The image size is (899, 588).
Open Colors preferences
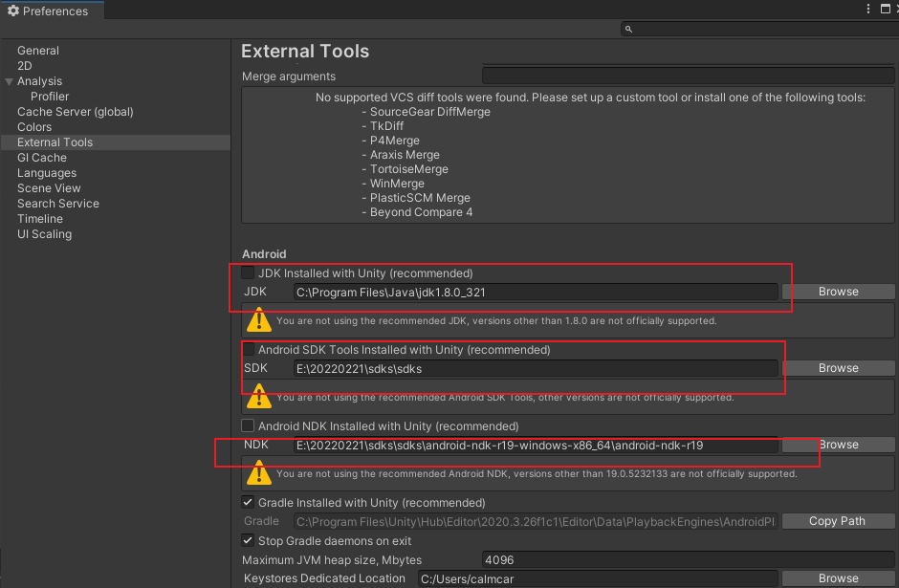34,127
